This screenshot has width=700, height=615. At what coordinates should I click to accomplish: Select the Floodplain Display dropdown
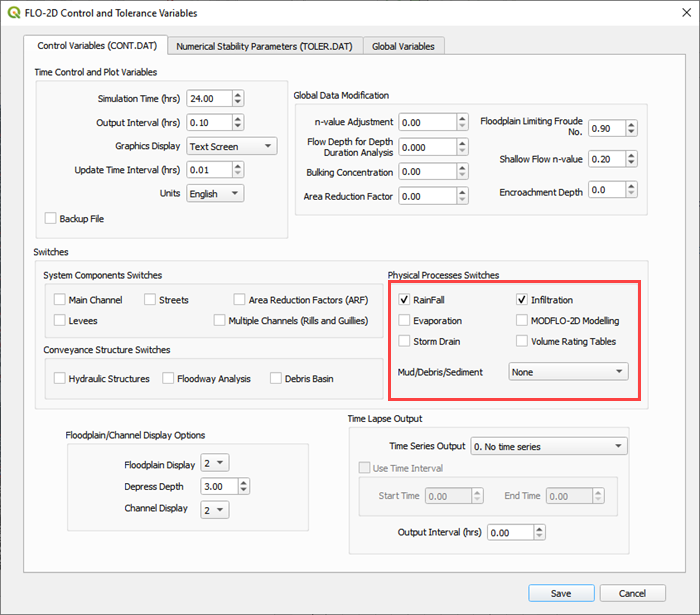tap(215, 463)
